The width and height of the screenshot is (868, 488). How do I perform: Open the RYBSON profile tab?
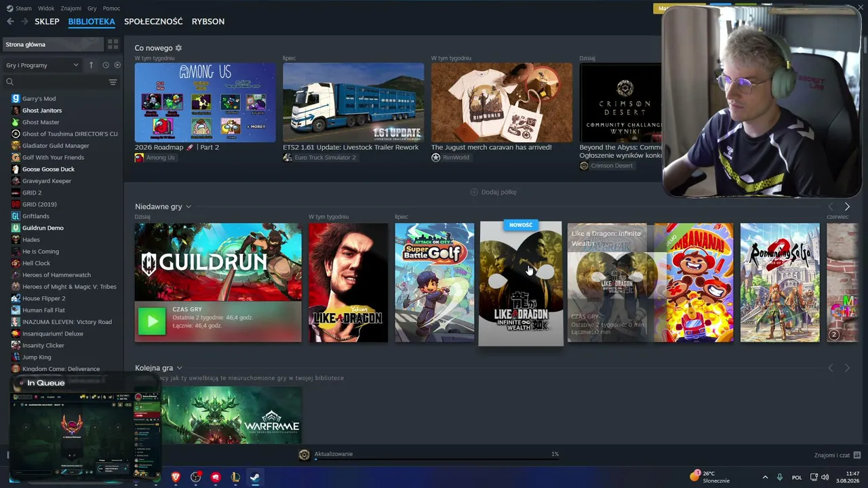point(208,22)
